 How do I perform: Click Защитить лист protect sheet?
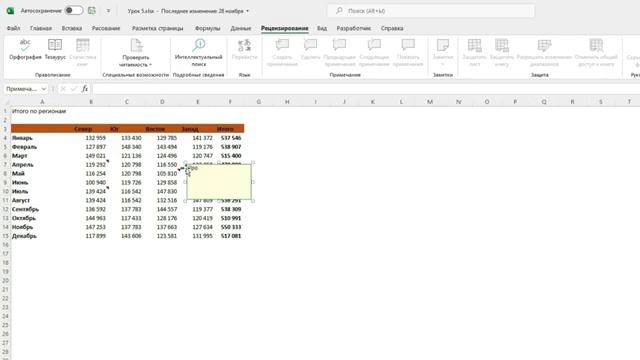(x=474, y=53)
